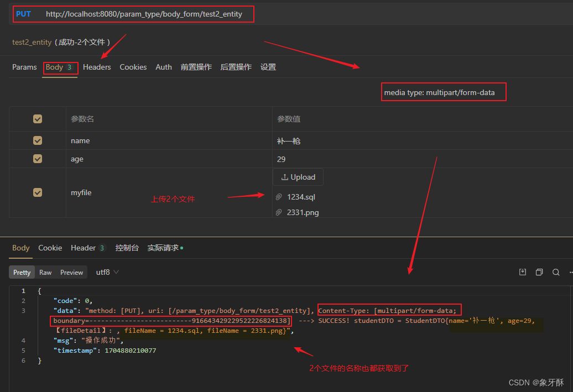Viewport: 573px width, 392px height.
Task: Click the name parameter name cell
Action: click(169, 140)
